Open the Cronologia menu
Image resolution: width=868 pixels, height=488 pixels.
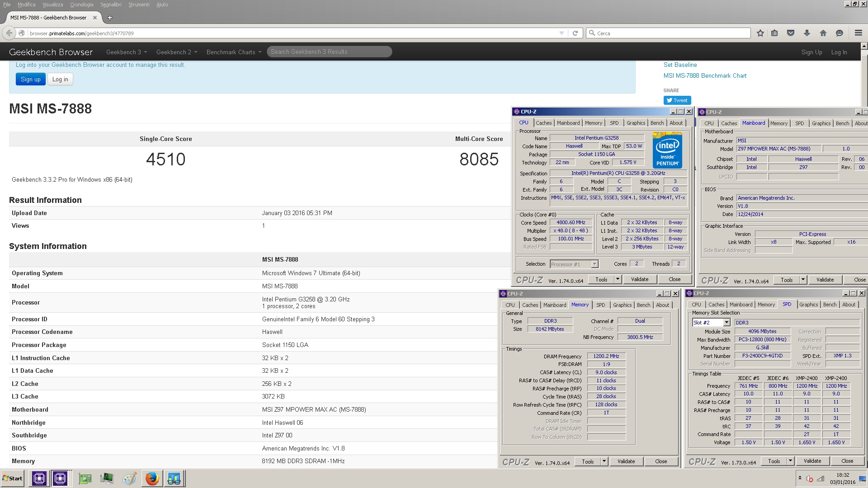pos(81,5)
